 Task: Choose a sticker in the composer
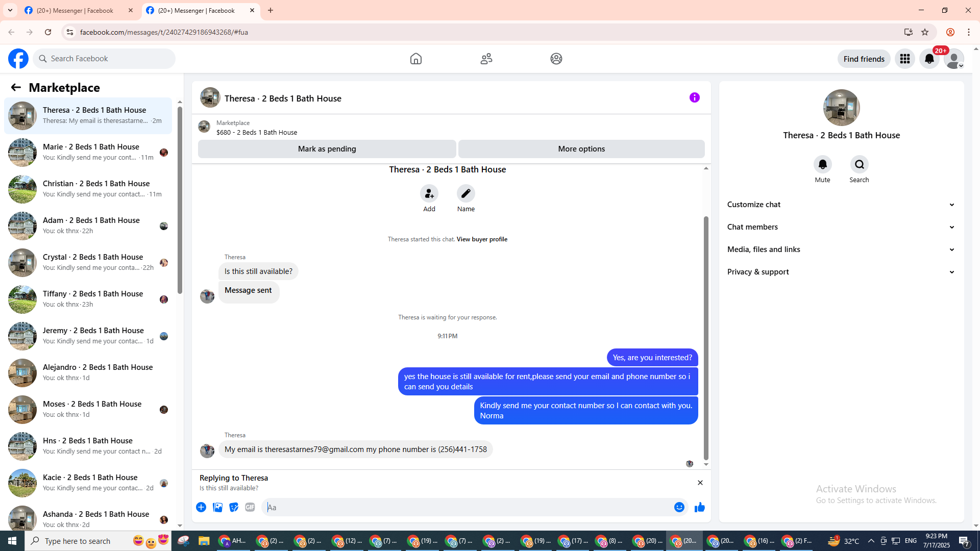234,507
